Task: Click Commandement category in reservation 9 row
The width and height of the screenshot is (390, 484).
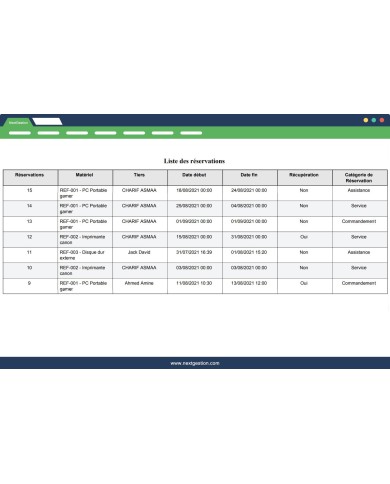Action: point(359,283)
